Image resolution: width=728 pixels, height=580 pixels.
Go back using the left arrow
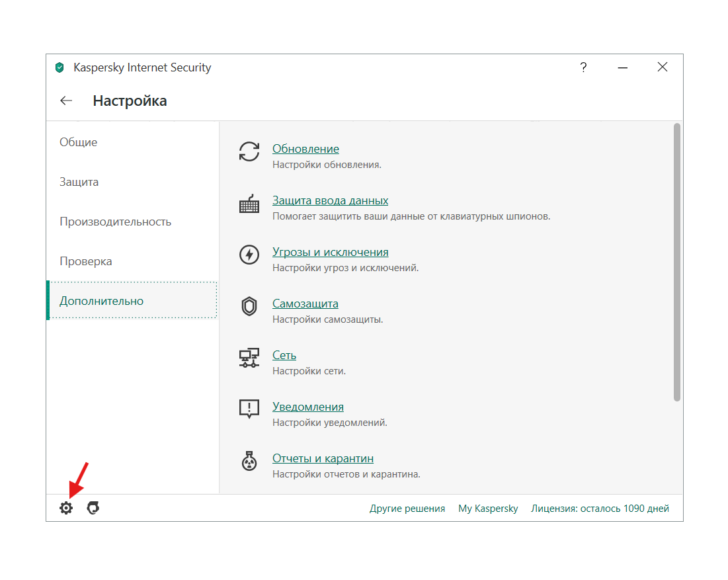[66, 101]
